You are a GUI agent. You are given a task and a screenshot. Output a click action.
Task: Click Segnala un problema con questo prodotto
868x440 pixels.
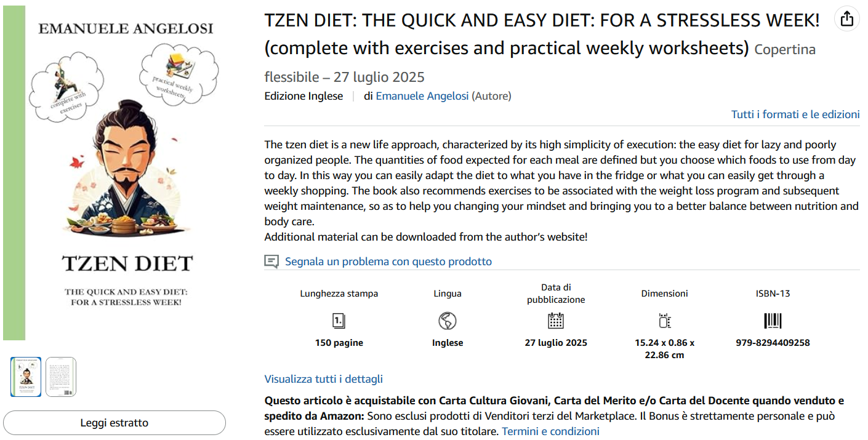coord(388,262)
